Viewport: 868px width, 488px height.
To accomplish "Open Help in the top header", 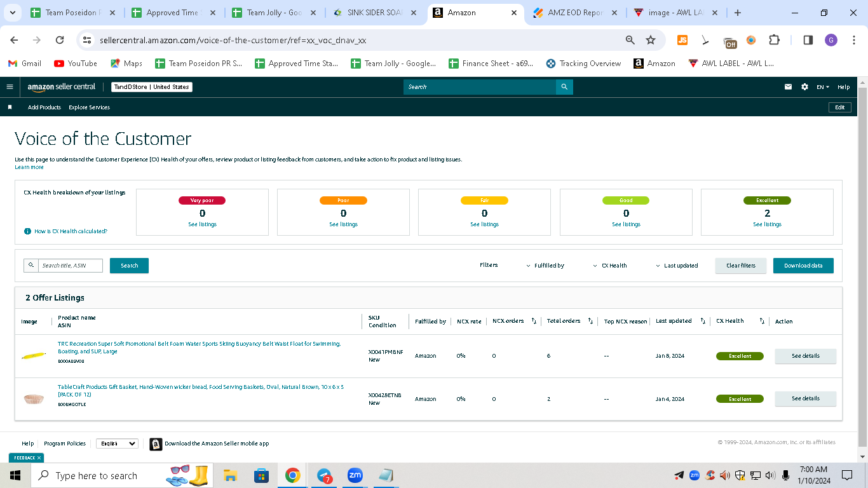I will (843, 87).
